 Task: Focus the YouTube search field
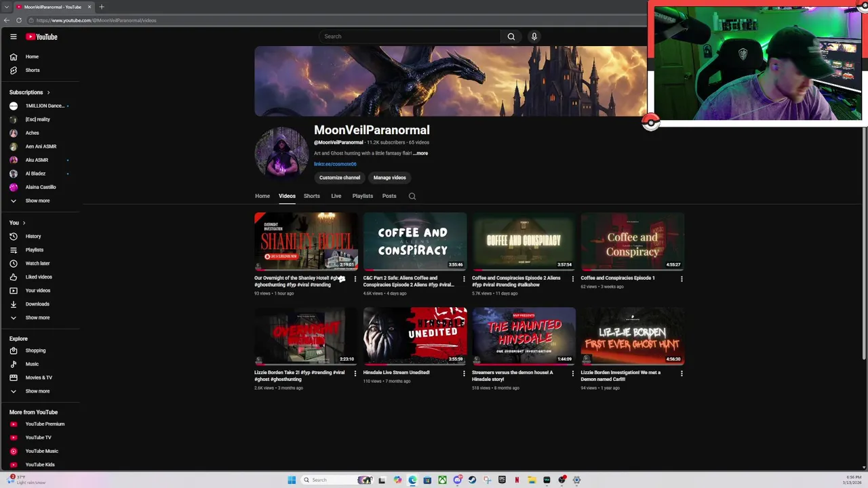coord(410,37)
